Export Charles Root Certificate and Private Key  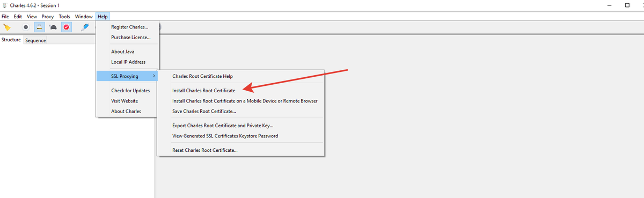click(x=241, y=125)
